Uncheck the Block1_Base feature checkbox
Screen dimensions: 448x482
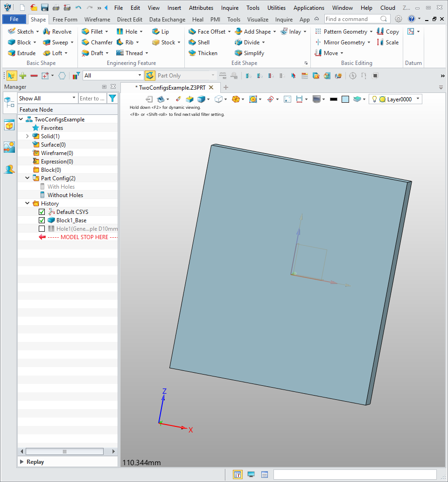(x=42, y=220)
